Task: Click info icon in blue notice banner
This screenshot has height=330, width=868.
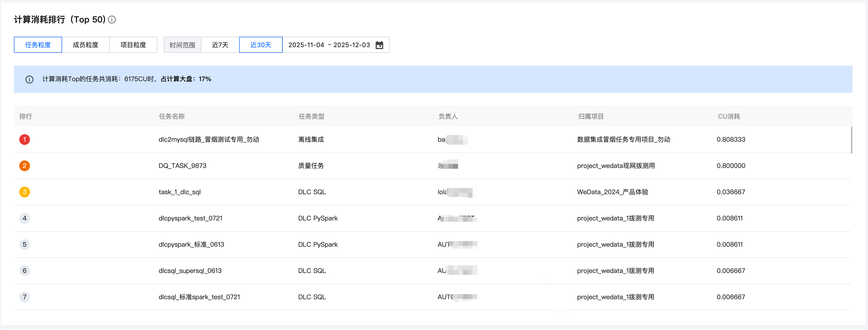Action: (x=29, y=79)
